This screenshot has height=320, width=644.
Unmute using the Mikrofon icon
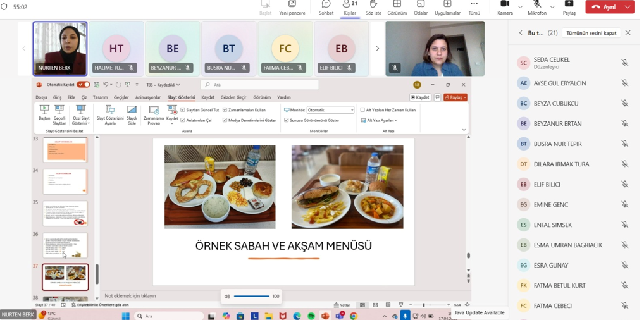(536, 5)
